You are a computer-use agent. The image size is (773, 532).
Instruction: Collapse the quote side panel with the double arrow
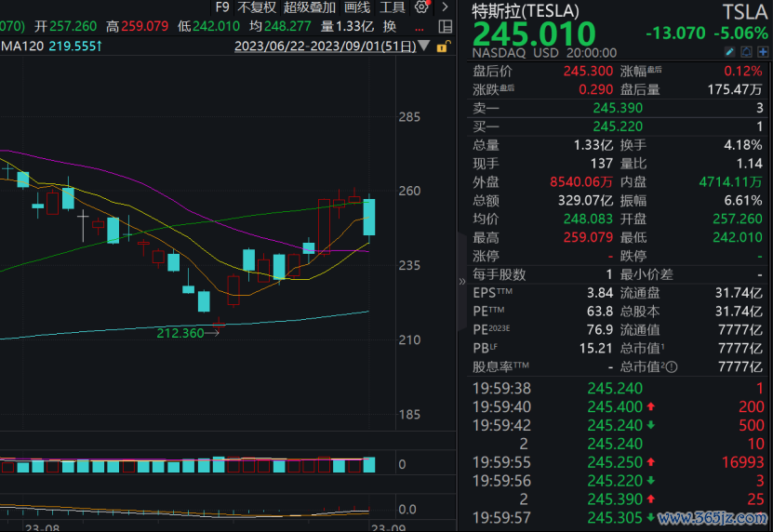[462, 282]
